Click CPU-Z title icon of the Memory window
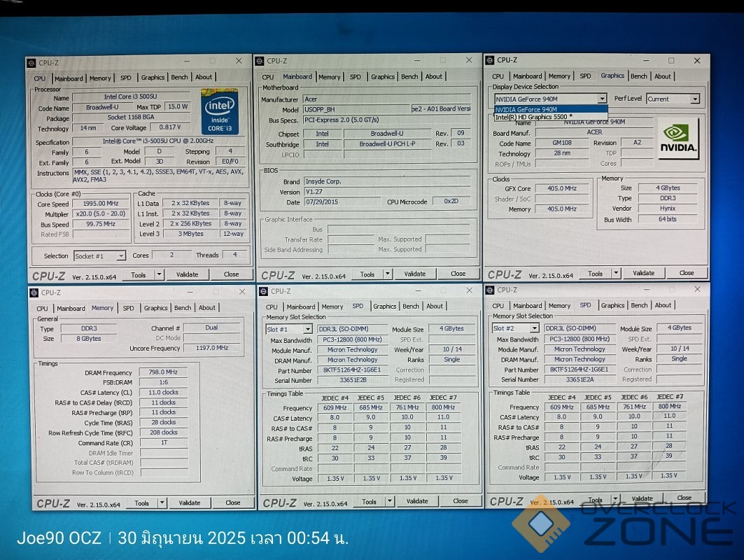Image resolution: width=744 pixels, height=560 pixels. (x=34, y=293)
